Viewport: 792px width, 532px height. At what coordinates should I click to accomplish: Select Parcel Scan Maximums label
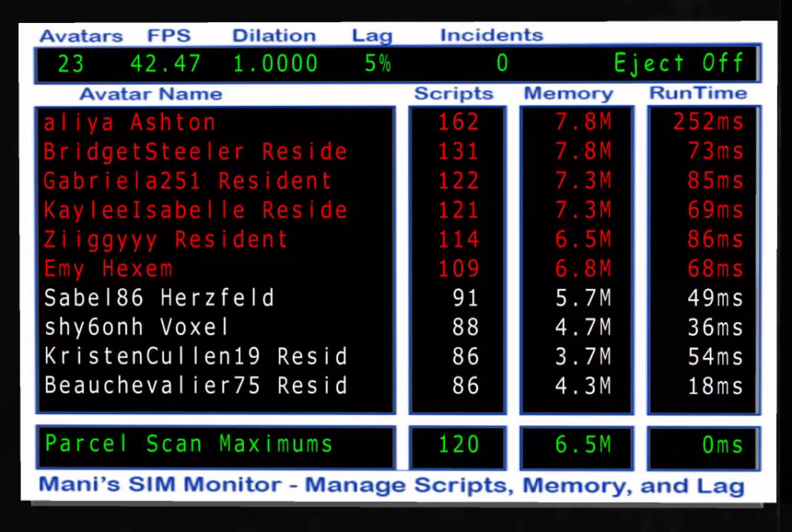click(x=189, y=444)
